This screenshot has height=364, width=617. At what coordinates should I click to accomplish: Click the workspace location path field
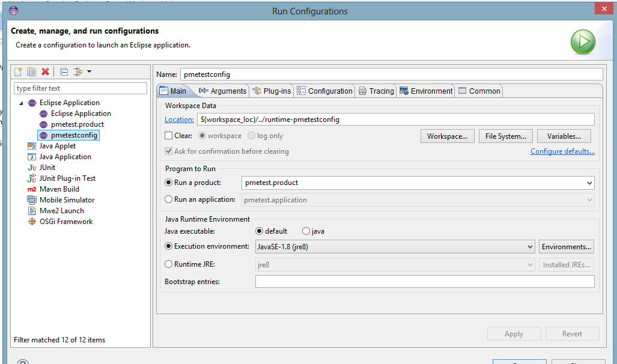click(395, 120)
